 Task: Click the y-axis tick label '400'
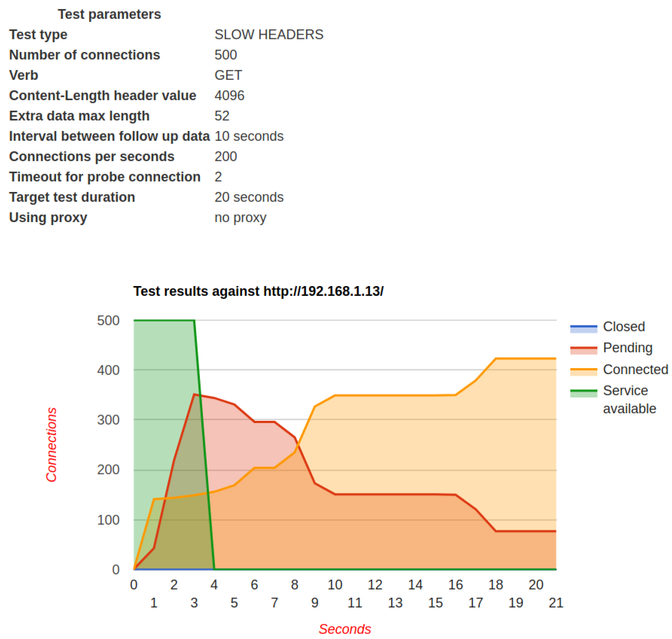point(108,370)
